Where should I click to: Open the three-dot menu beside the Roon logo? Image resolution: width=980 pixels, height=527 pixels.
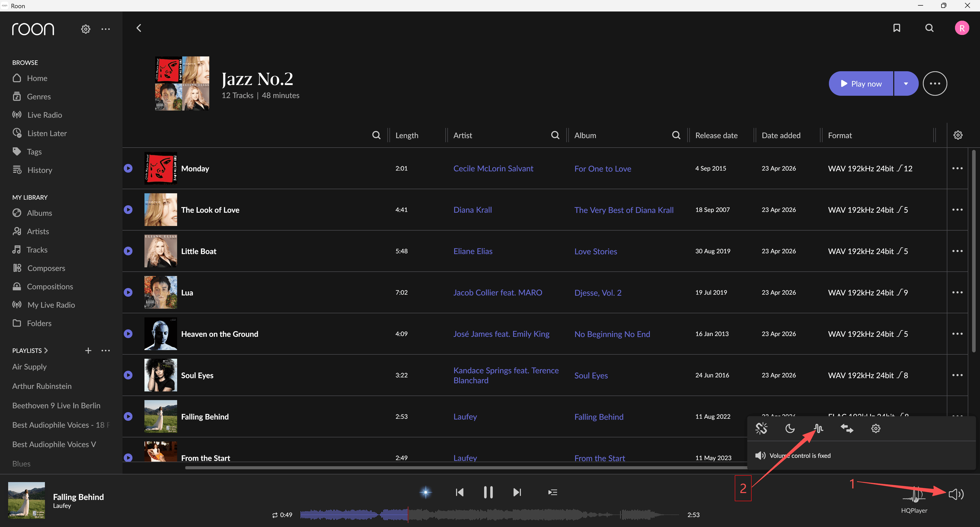coord(106,29)
